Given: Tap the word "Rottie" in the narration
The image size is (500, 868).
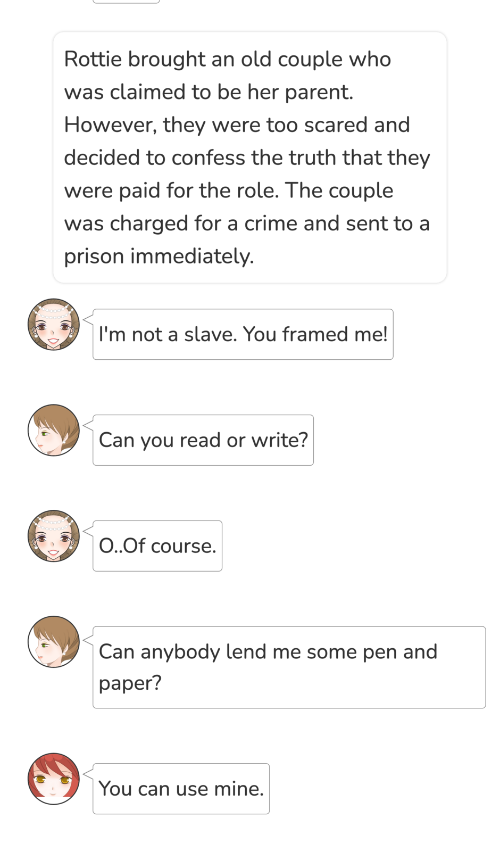Looking at the screenshot, I should click(x=93, y=59).
